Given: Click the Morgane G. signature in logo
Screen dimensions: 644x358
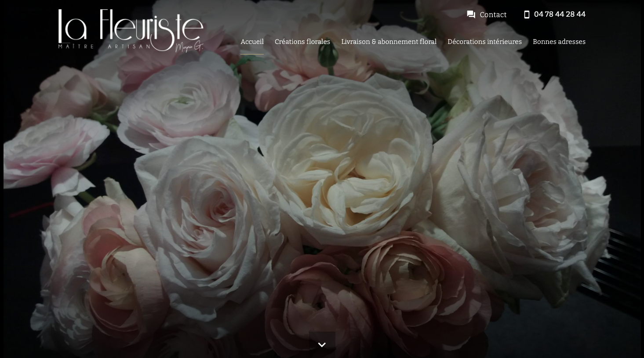Looking at the screenshot, I should click(189, 47).
